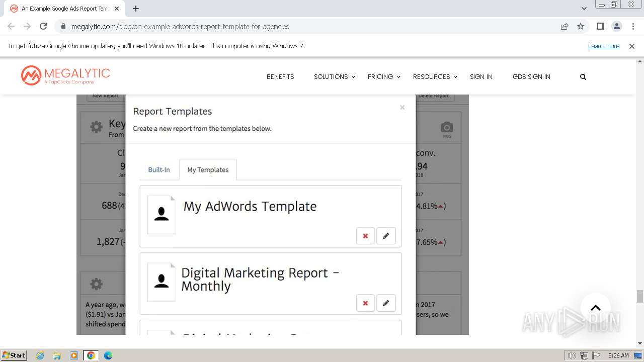Viewport: 644px width, 362px height.
Task: Delete My AdWords Template with red X
Action: [x=365, y=236]
